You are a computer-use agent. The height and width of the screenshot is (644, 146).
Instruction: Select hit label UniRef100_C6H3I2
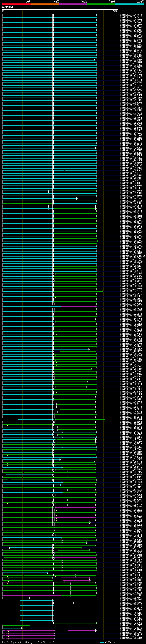[x=131, y=568]
